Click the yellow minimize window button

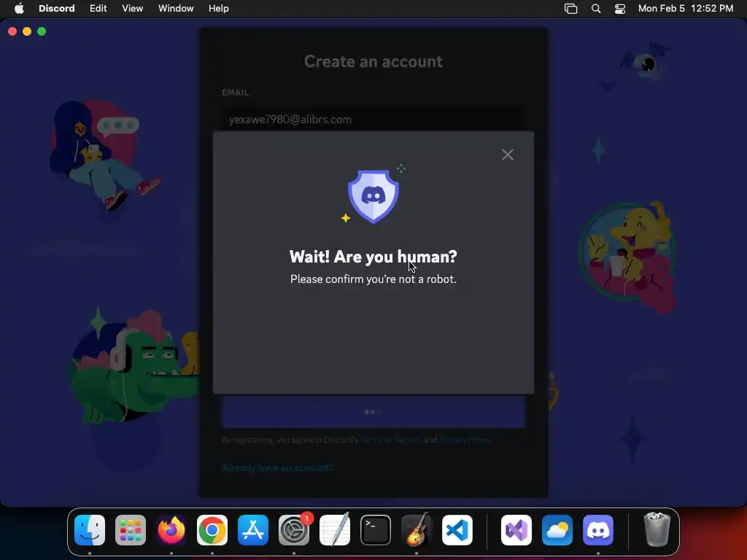27,31
